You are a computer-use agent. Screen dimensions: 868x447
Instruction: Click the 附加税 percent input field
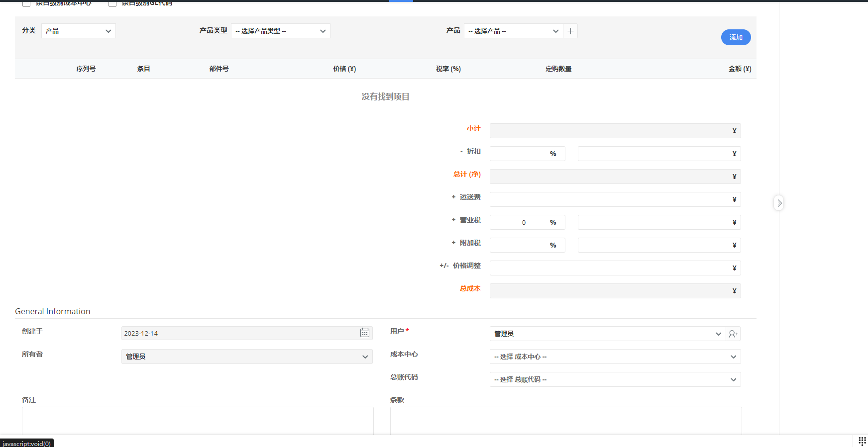pyautogui.click(x=528, y=245)
